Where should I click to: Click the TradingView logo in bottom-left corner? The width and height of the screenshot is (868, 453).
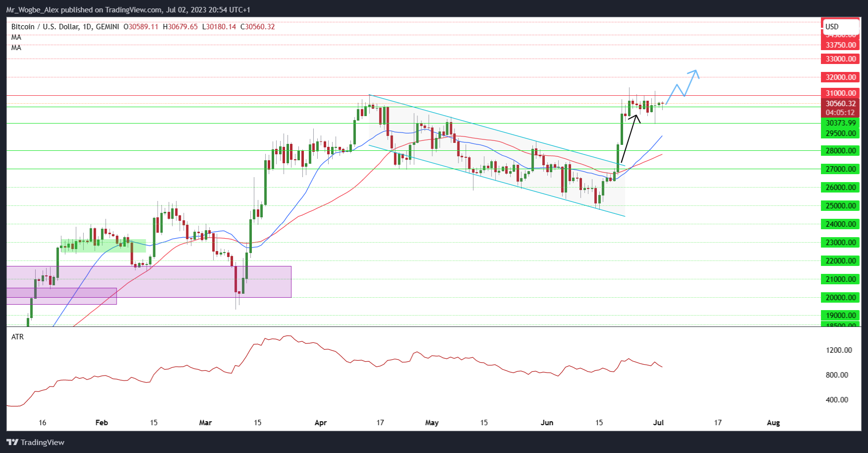(35, 442)
